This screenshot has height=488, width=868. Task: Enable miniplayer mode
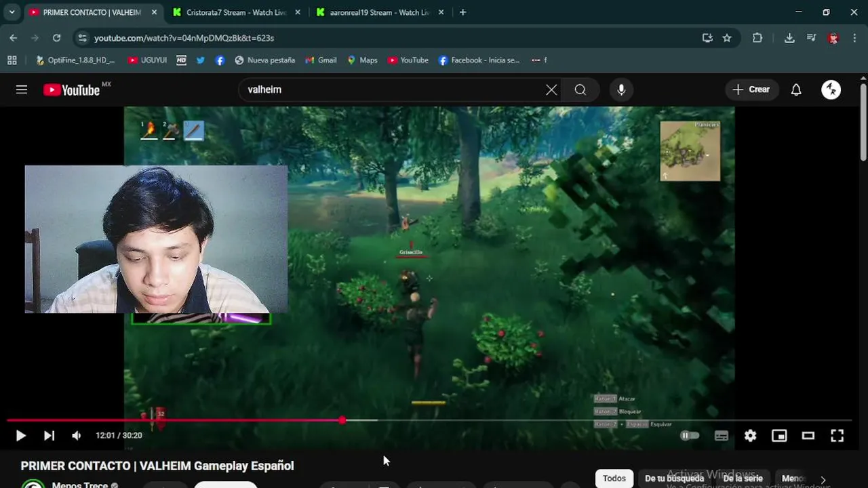pyautogui.click(x=779, y=436)
